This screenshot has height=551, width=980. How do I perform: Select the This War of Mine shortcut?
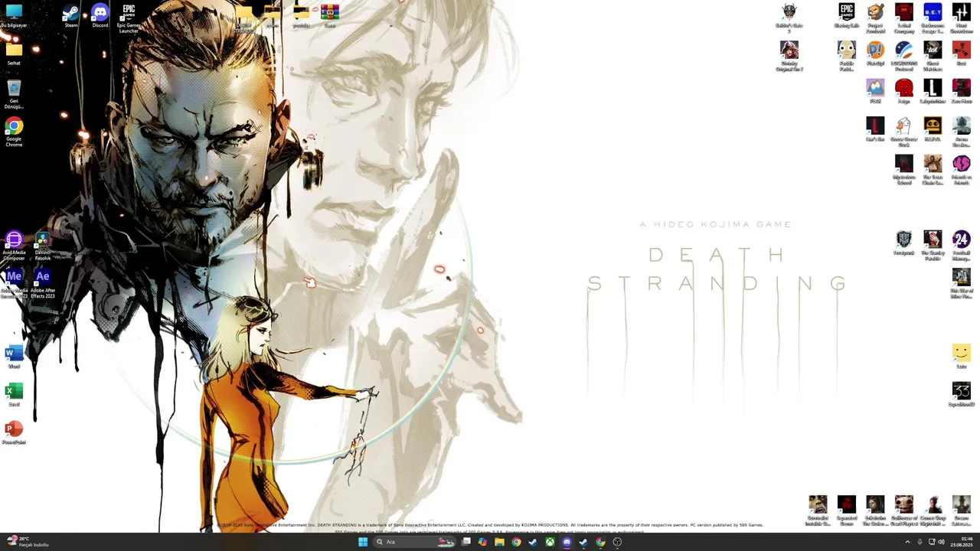[962, 283]
